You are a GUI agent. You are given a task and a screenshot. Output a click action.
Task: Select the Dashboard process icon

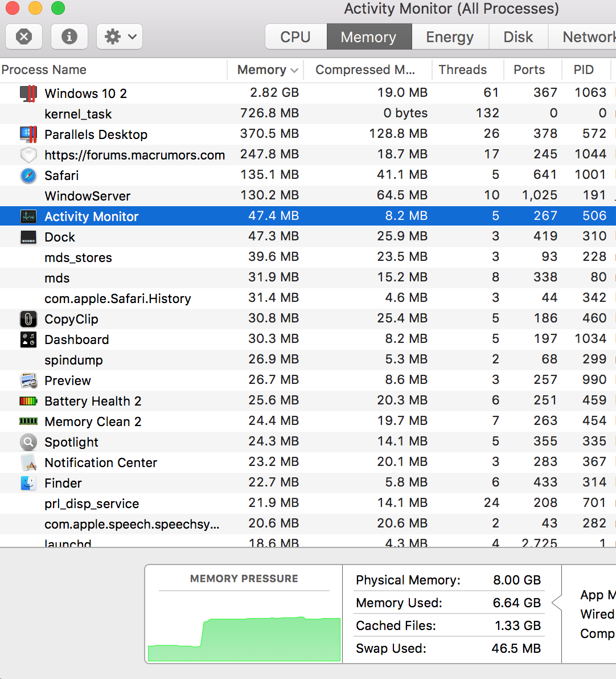[x=28, y=340]
